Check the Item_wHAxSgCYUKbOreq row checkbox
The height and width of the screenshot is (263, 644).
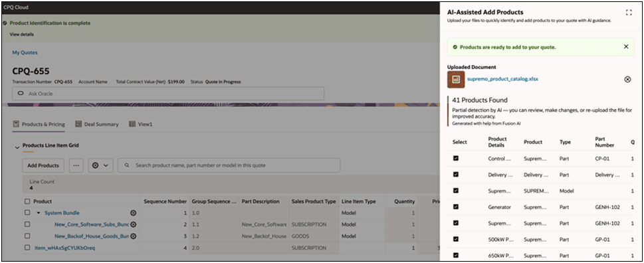[x=27, y=248]
